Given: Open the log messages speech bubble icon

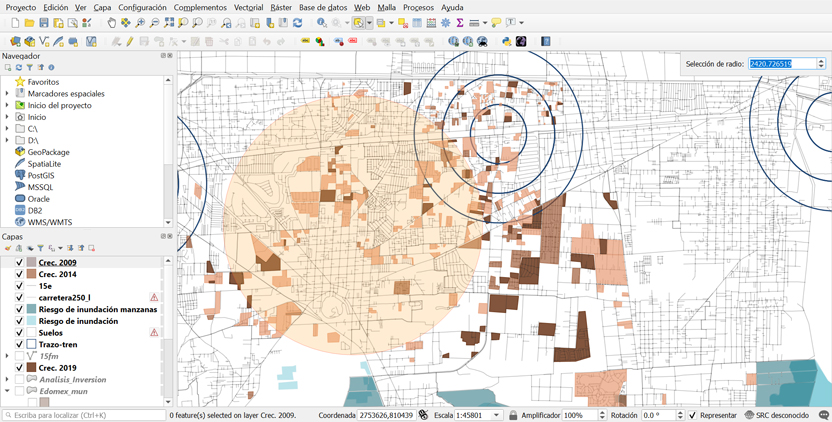Looking at the screenshot, I should [823, 415].
